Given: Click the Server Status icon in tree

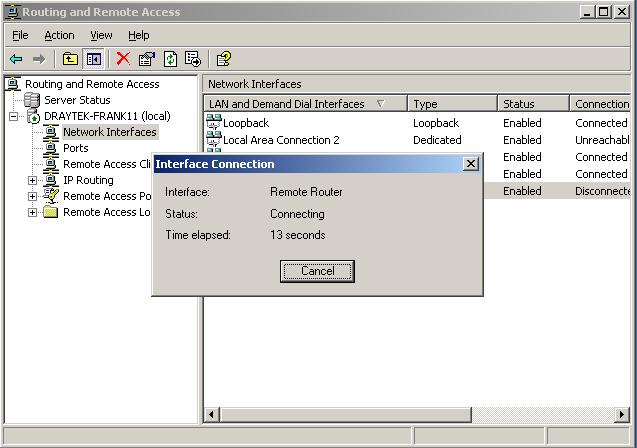Looking at the screenshot, I should (32, 100).
